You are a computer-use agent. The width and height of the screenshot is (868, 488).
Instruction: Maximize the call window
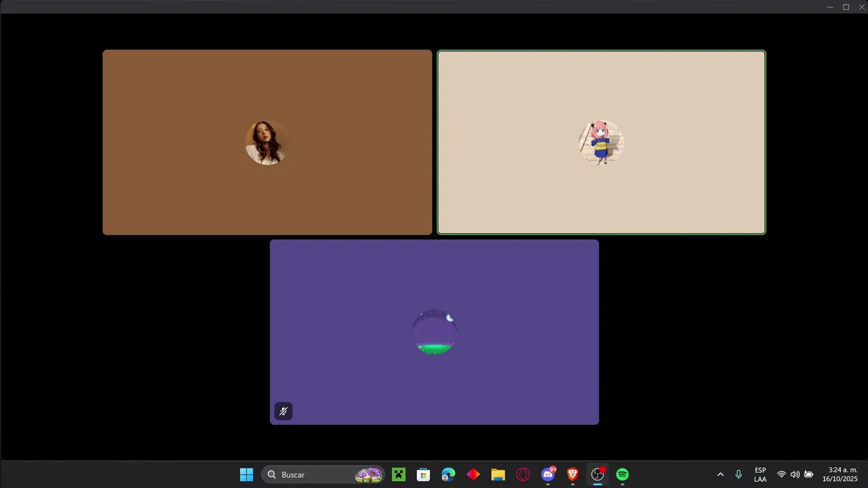click(846, 7)
